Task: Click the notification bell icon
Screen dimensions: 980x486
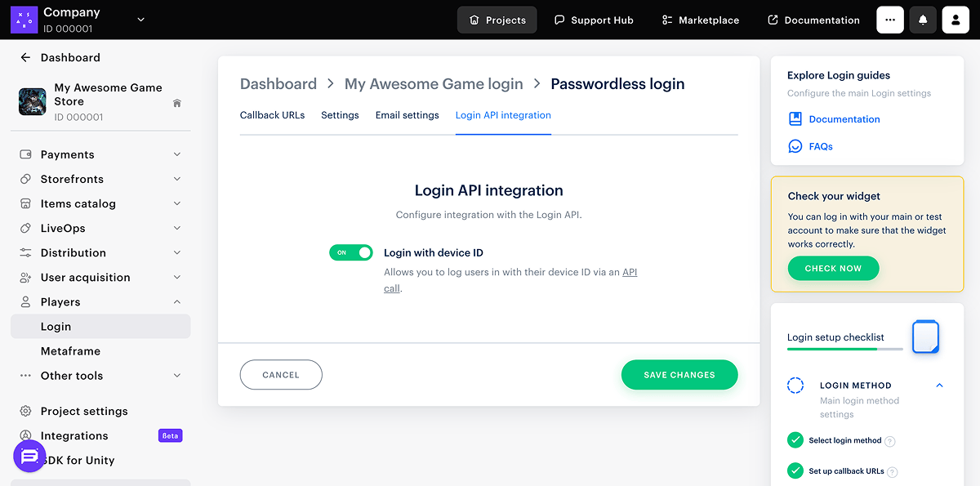Action: [923, 20]
